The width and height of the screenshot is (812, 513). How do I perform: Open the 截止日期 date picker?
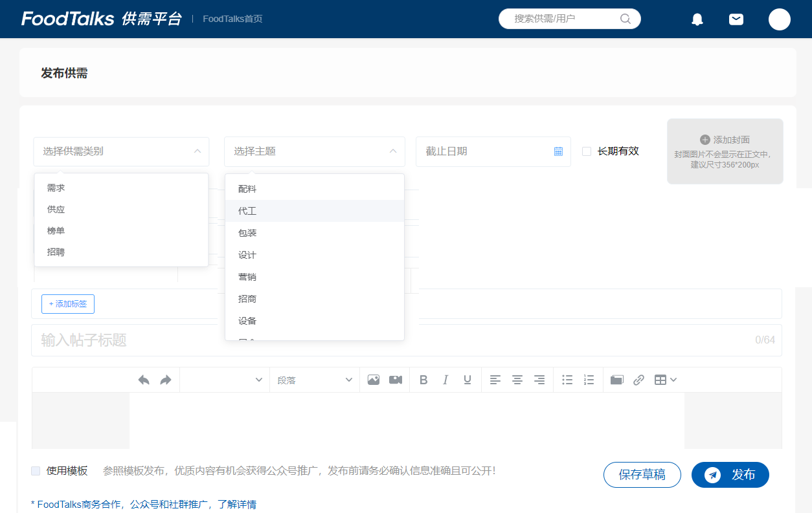[x=558, y=151]
